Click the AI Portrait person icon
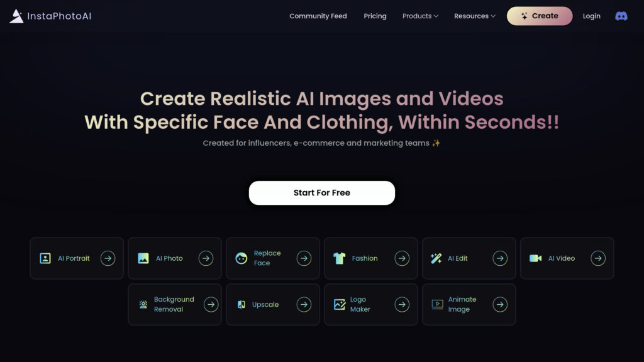The height and width of the screenshot is (362, 644). [x=45, y=258]
